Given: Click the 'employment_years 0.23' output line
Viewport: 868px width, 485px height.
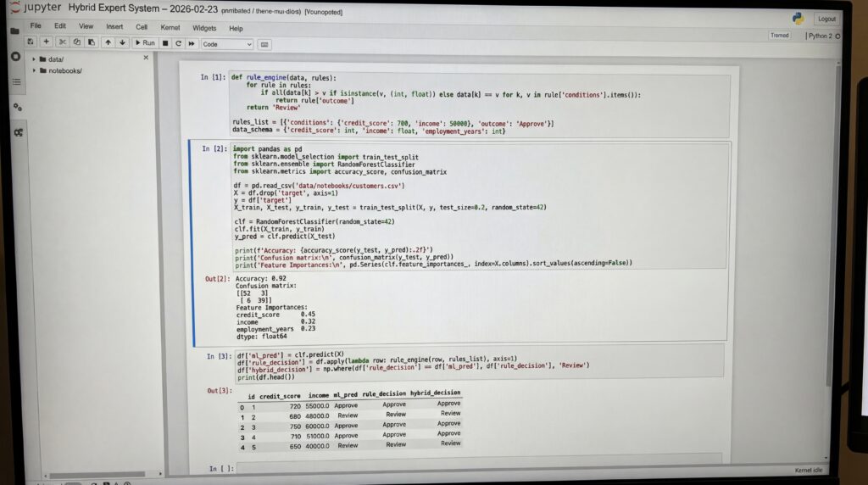Looking at the screenshot, I should [x=275, y=329].
